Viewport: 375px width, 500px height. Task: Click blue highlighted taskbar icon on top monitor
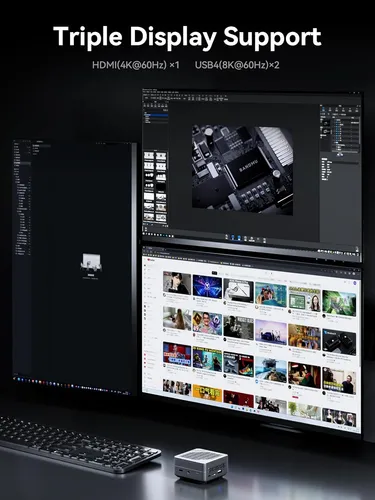pos(233,237)
